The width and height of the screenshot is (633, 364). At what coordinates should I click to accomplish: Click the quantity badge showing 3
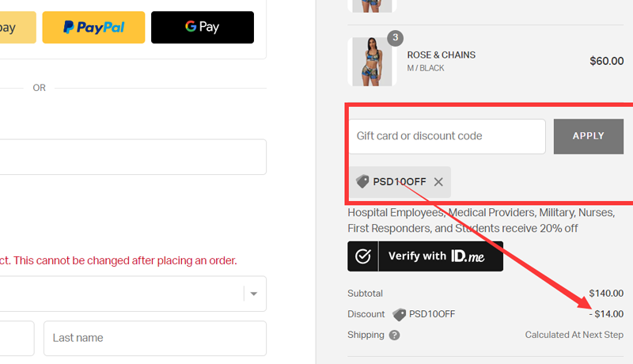(x=396, y=38)
